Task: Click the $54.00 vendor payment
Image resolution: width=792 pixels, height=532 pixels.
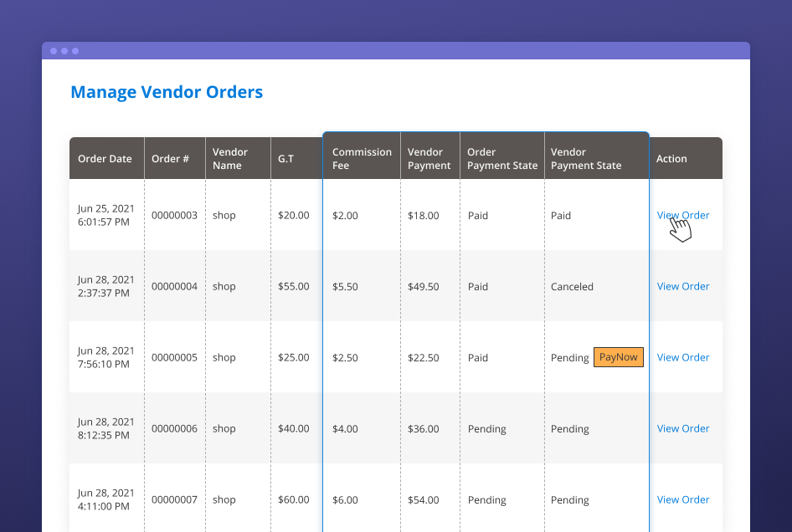Action: (424, 500)
